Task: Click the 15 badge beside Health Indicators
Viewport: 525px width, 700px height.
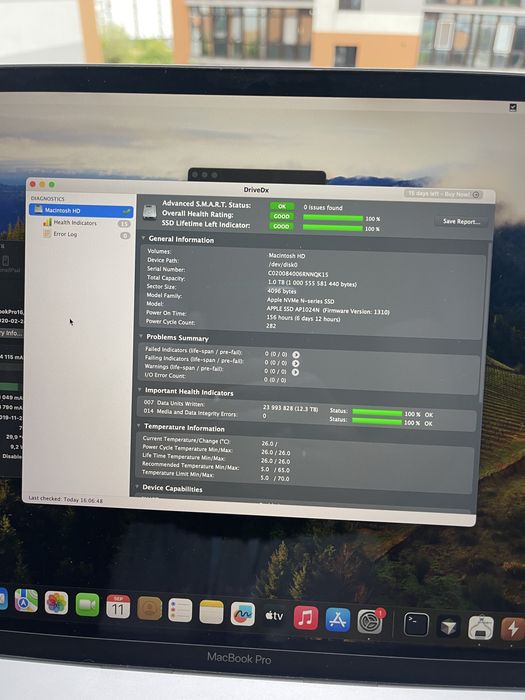Action: [124, 224]
